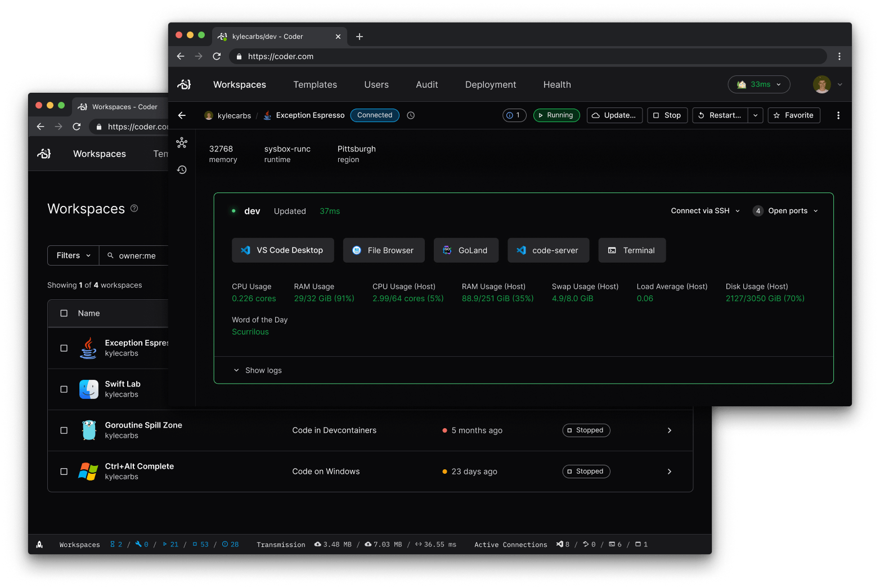
Task: Click front window address bar https://coder.com
Action: click(528, 56)
